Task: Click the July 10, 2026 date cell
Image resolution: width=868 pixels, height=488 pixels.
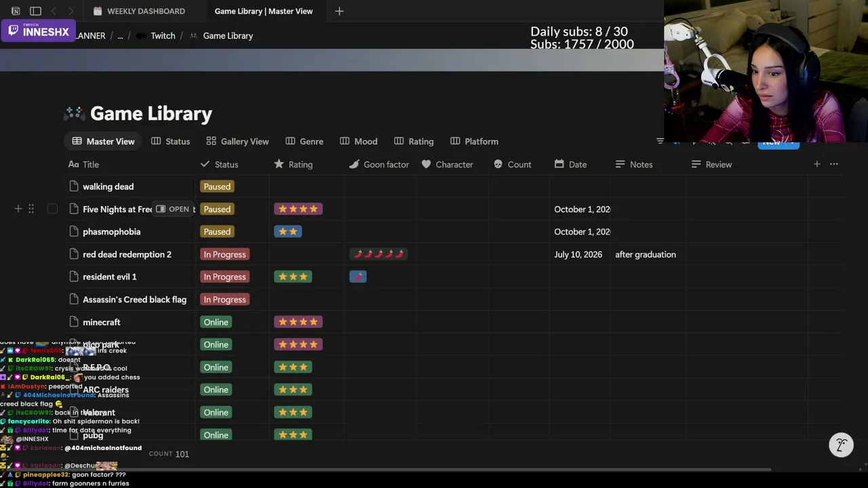Action: pyautogui.click(x=578, y=254)
